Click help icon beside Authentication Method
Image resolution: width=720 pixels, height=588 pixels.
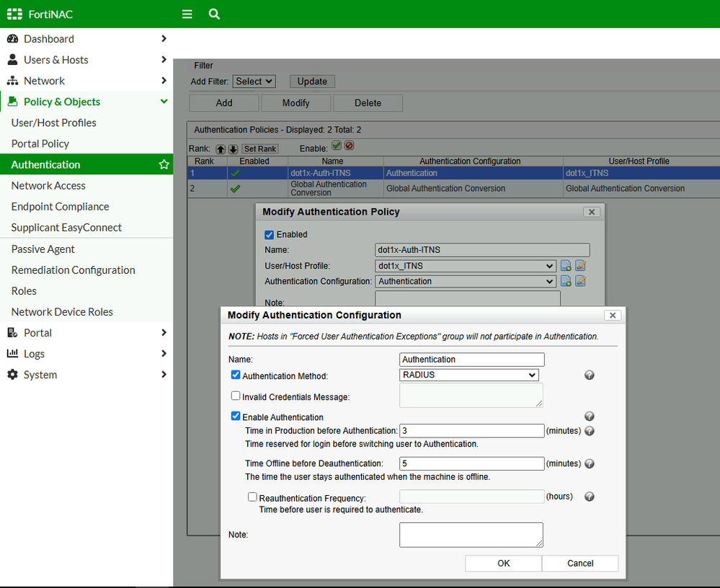[589, 375]
